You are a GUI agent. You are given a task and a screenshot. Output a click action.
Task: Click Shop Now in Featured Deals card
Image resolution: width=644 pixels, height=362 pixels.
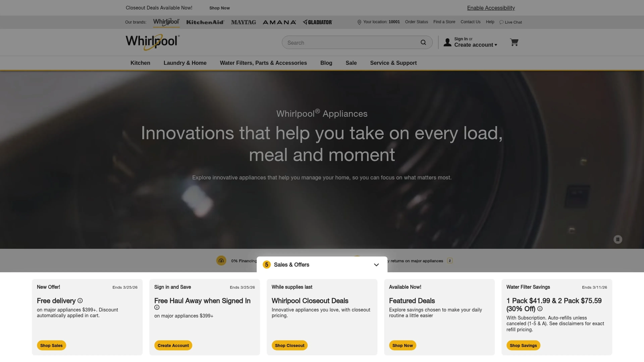pyautogui.click(x=402, y=345)
